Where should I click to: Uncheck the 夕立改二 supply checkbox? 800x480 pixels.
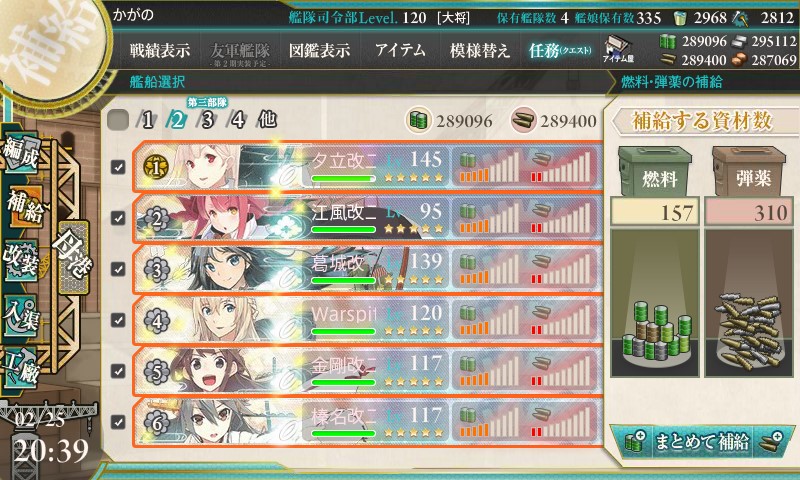(118, 167)
